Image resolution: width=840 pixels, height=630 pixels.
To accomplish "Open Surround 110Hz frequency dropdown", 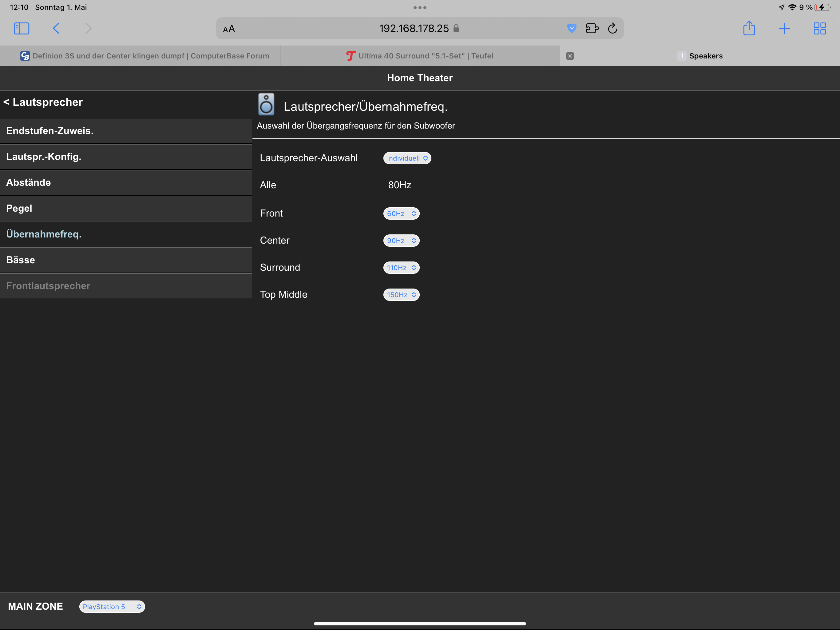I will coord(401,268).
